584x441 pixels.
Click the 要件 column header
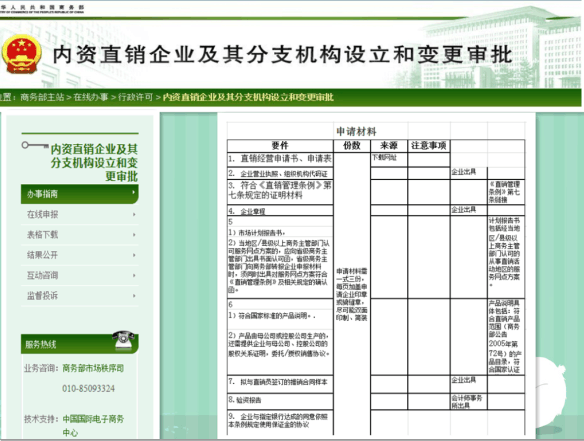(x=280, y=145)
